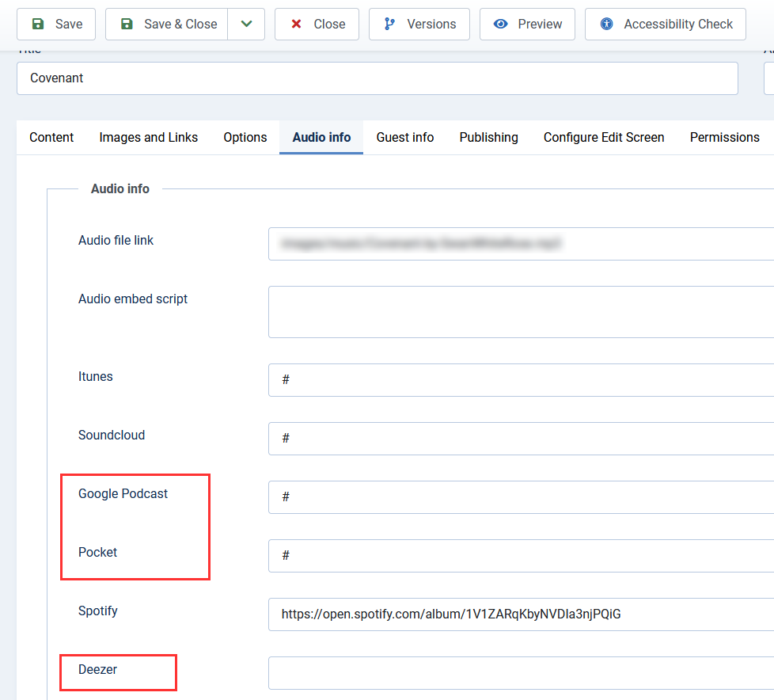
Task: Click the Save & Close button
Action: click(167, 25)
